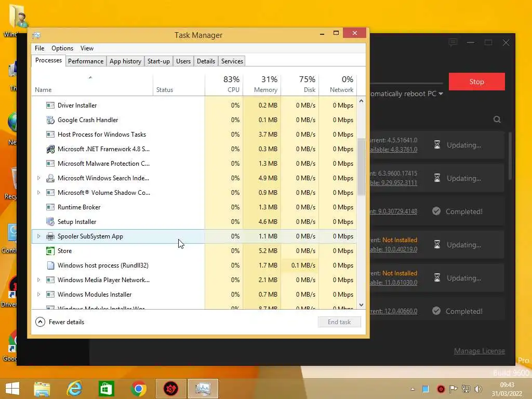Open the File menu
This screenshot has width=532, height=399.
(39, 48)
